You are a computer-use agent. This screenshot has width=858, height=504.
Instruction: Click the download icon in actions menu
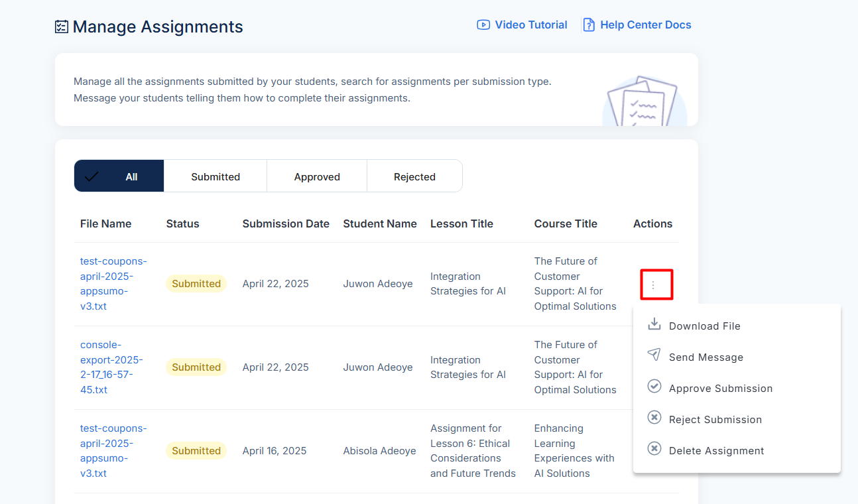coord(654,324)
